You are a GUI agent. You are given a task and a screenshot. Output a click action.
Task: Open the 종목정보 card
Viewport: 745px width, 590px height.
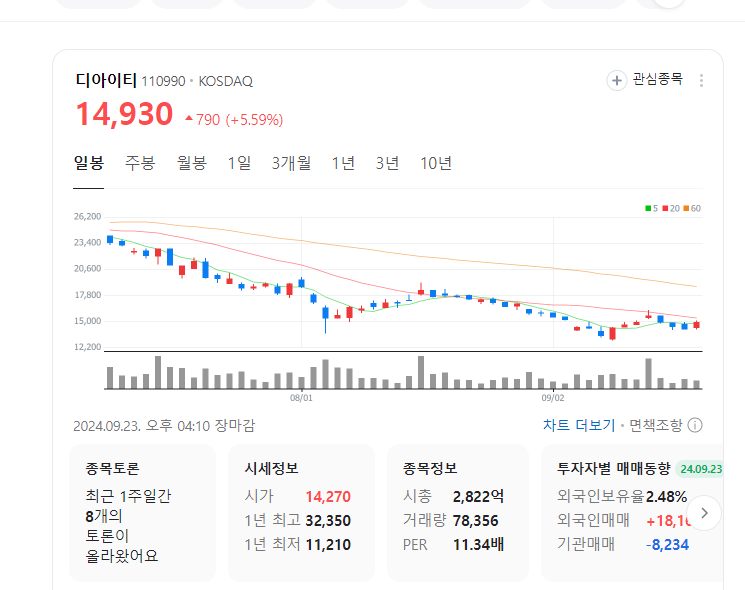[x=458, y=513]
